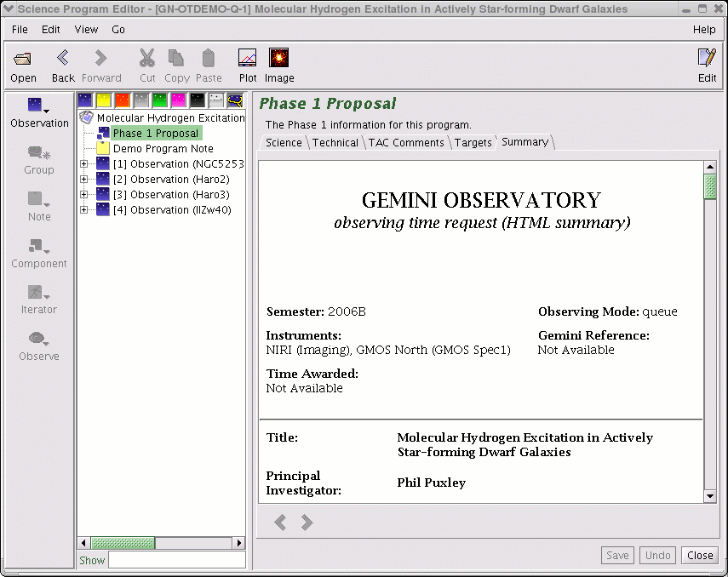Click the tree horizontal scrollbar thumb

(x=123, y=543)
